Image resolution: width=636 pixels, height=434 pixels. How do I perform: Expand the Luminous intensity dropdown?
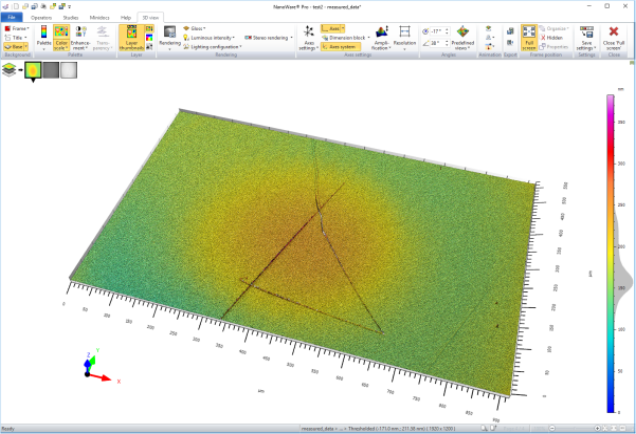[x=207, y=38]
